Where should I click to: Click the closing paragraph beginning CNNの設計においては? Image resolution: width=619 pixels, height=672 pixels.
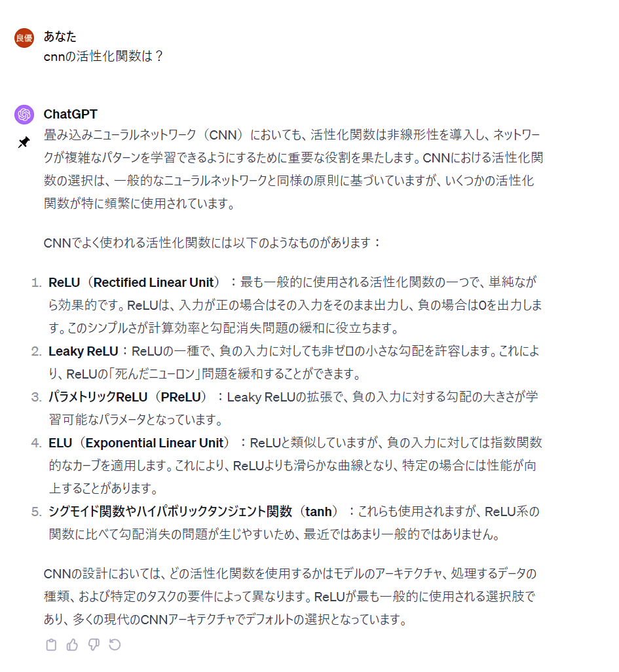coord(290,596)
